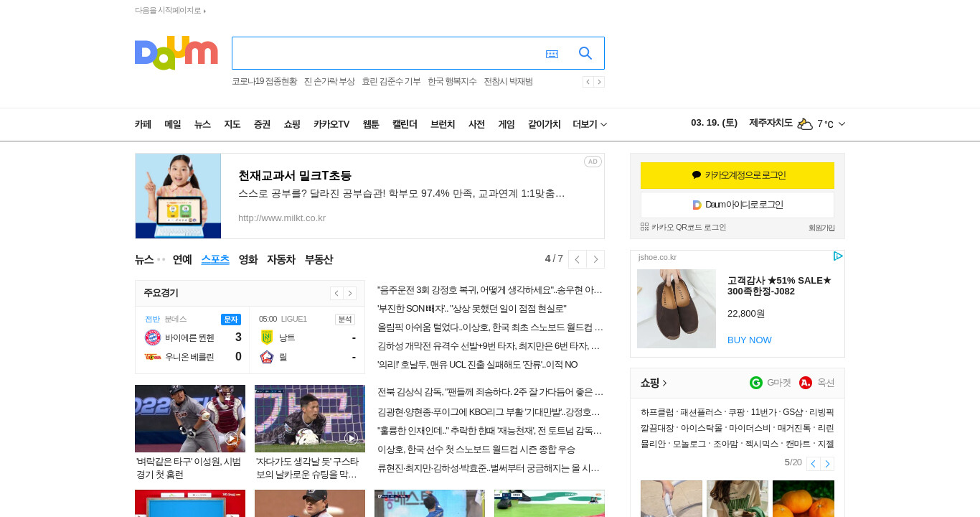Switch to the 연예 news tab
Screen dimensions: 980x517
pos(182,259)
